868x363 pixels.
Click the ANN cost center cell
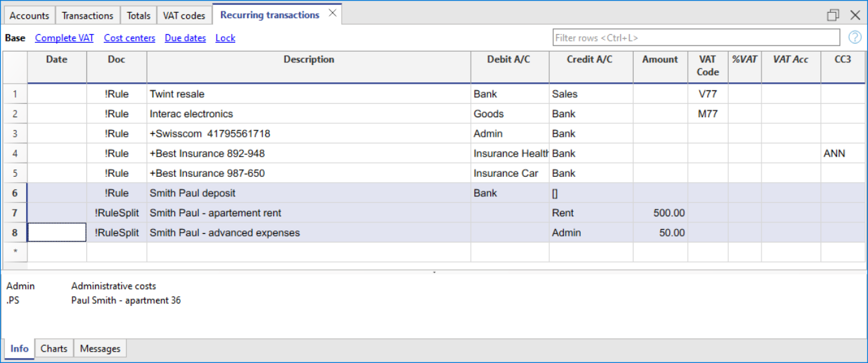point(843,153)
